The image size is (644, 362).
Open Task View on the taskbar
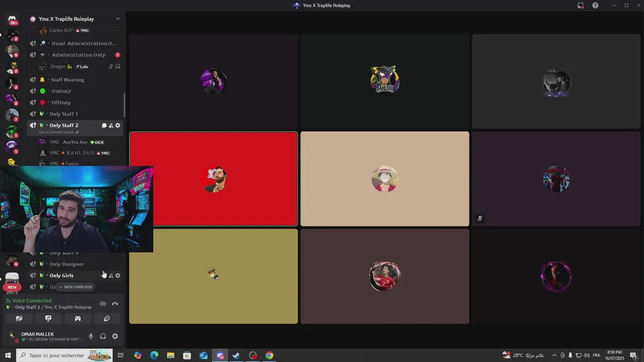click(x=121, y=355)
